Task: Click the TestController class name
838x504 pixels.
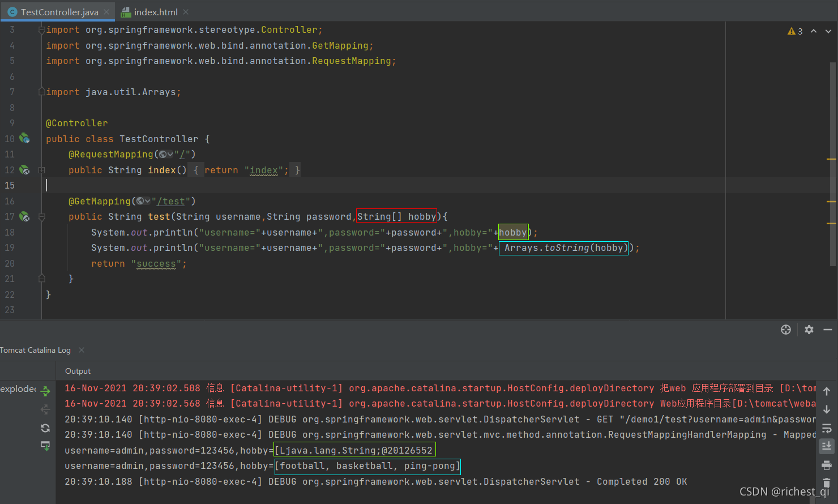Action: coord(159,139)
